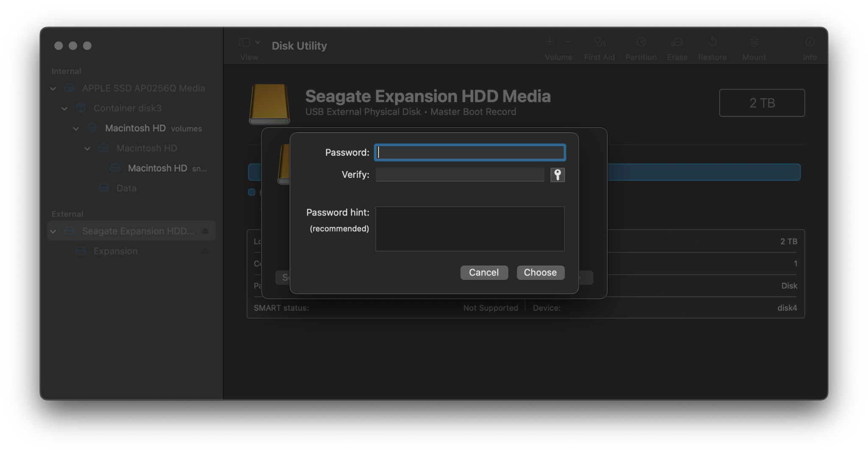Viewport: 868px width, 453px height.
Task: Mount the disk using the Mount icon
Action: (754, 47)
